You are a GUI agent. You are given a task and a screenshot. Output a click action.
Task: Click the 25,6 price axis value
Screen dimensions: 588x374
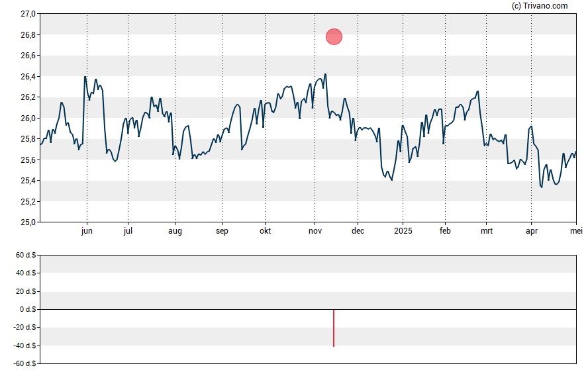click(x=28, y=160)
